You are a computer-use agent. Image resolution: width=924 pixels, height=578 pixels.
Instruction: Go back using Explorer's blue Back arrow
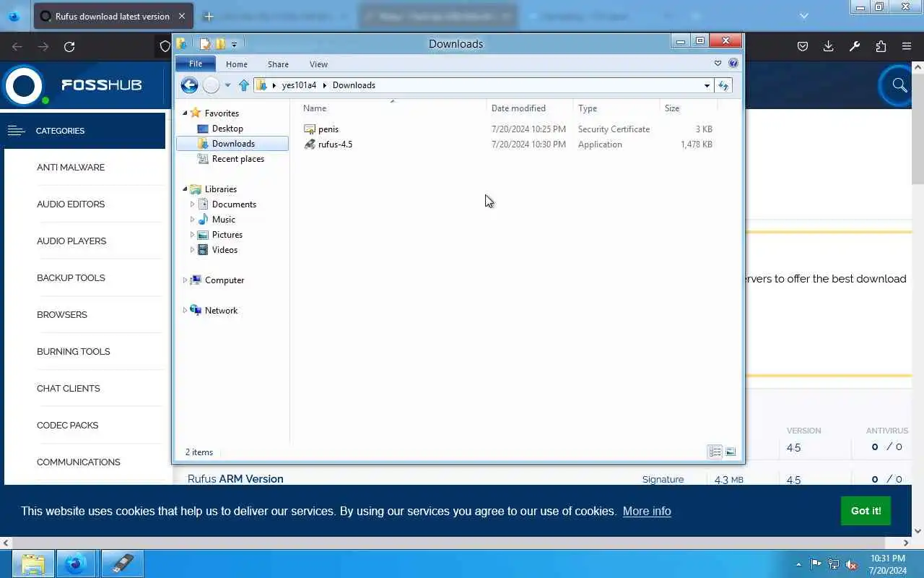[x=189, y=85]
